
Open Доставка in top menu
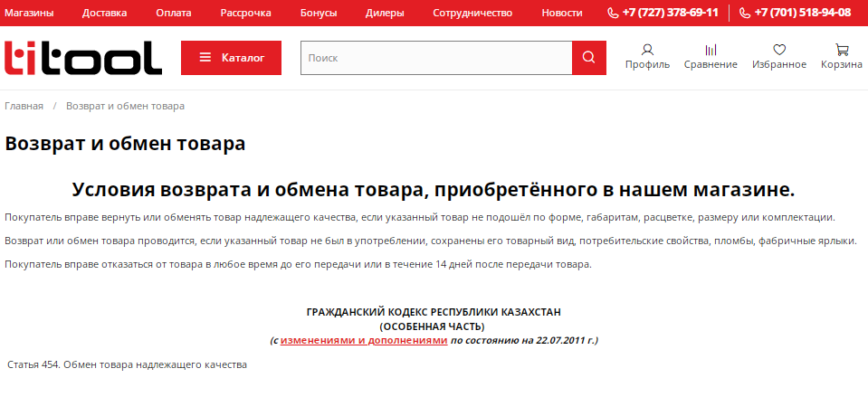105,13
